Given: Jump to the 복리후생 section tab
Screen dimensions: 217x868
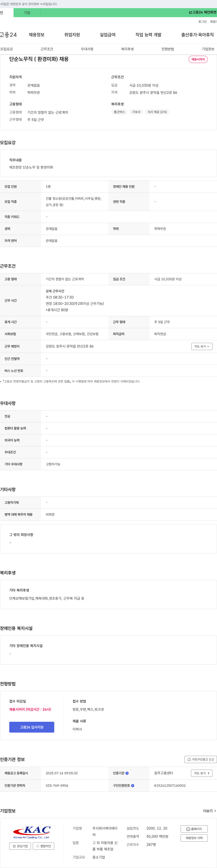Looking at the screenshot, I should [127, 49].
